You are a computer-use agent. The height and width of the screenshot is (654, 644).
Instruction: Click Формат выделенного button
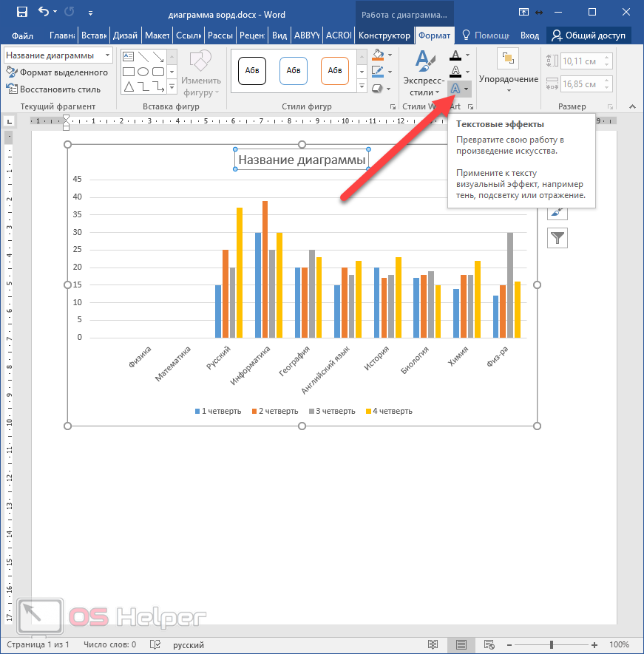click(x=58, y=72)
